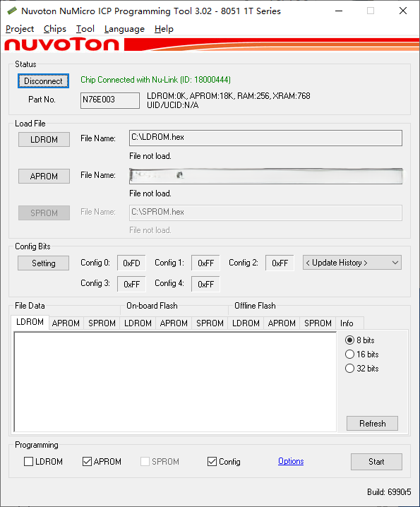The height and width of the screenshot is (507, 420).
Task: Open the On-board Flash SPROM tab
Action: click(210, 323)
